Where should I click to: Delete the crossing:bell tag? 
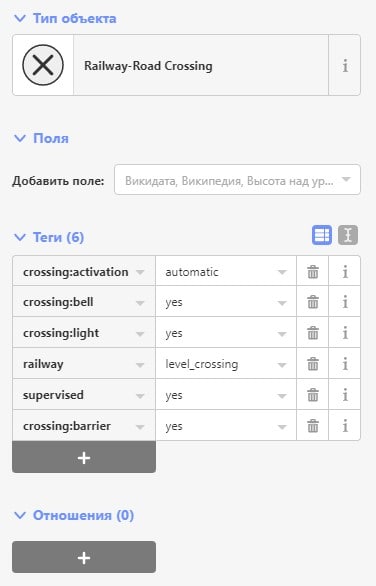click(x=312, y=302)
